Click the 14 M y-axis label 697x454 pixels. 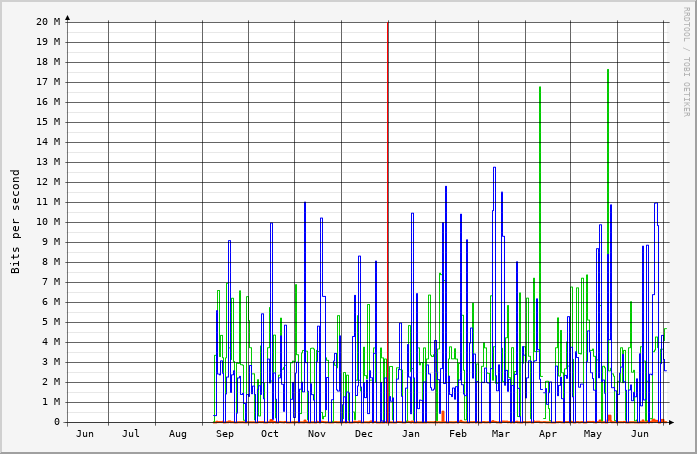point(48,141)
